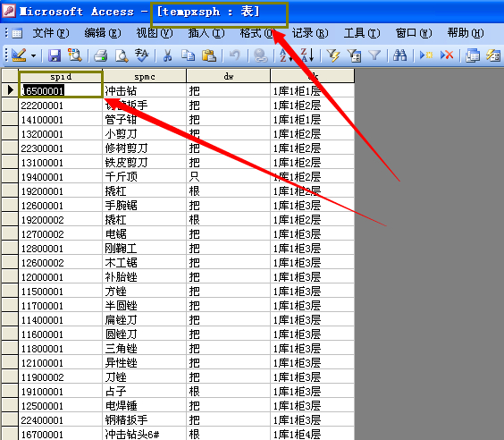Click the cell 铁皮剪刀
This screenshot has height=440, width=504.
[145, 162]
